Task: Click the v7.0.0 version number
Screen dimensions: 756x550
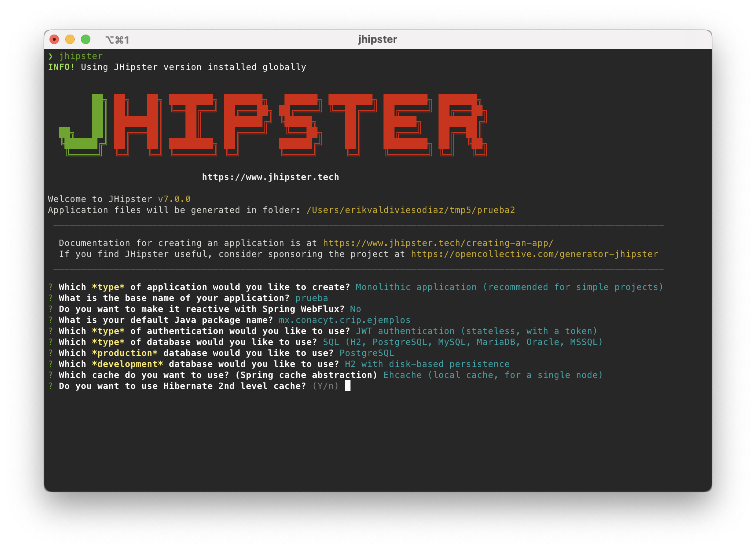Action: pos(174,199)
